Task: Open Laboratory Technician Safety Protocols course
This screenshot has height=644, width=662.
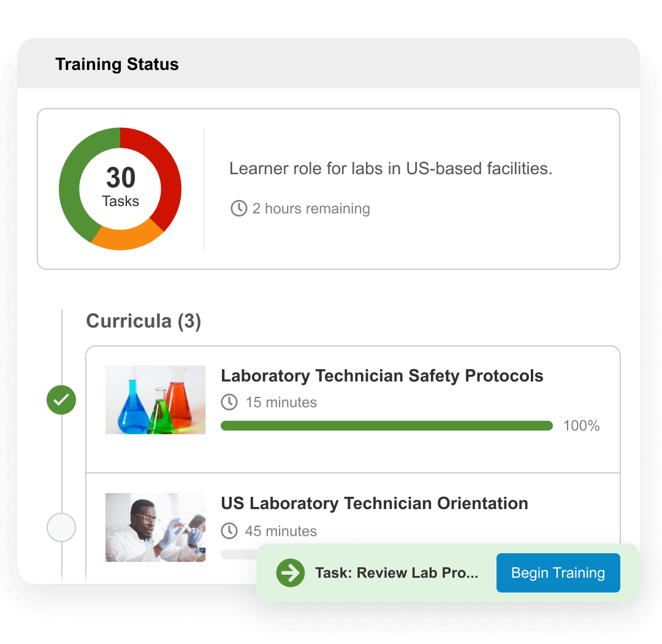Action: tap(382, 376)
